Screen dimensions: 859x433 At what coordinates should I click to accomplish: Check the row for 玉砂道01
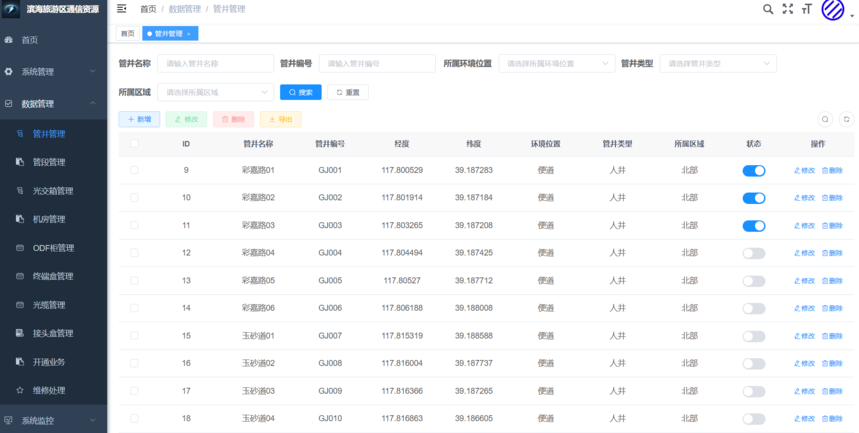[134, 335]
